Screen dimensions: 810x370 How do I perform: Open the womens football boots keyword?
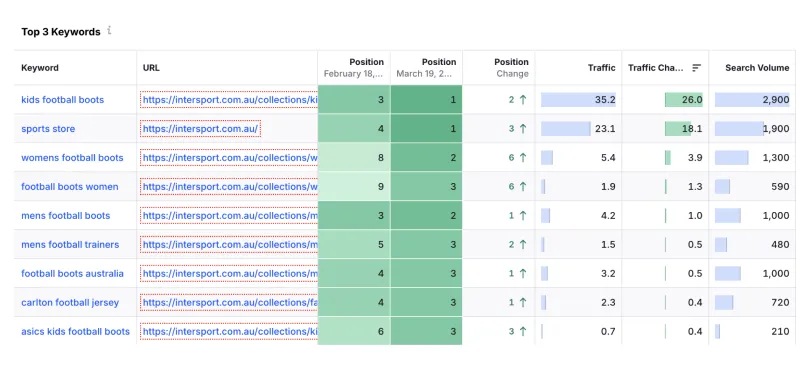[72, 158]
